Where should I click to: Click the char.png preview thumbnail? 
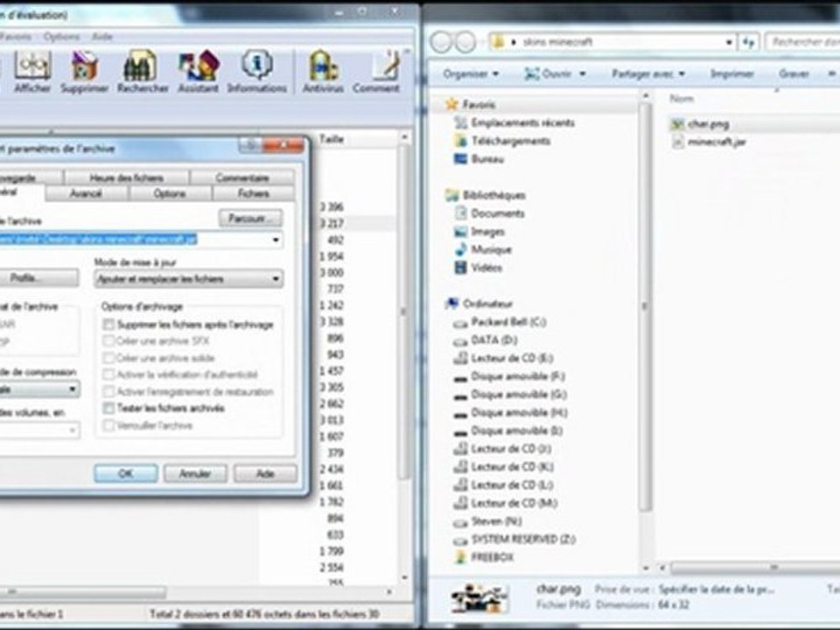[479, 598]
